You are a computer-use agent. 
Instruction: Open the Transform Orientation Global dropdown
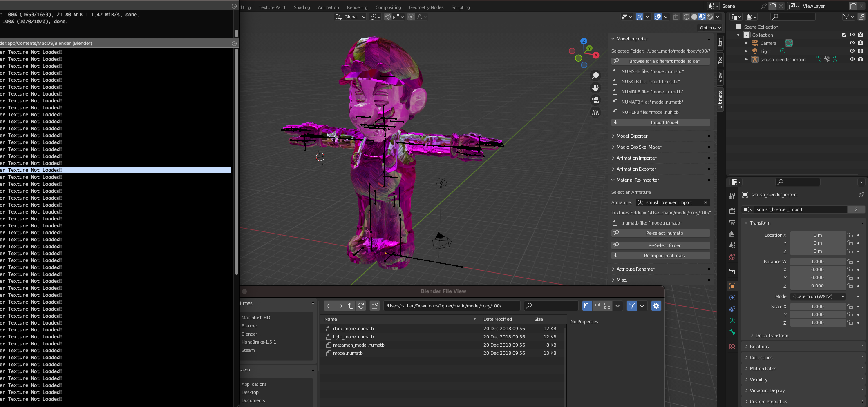350,17
